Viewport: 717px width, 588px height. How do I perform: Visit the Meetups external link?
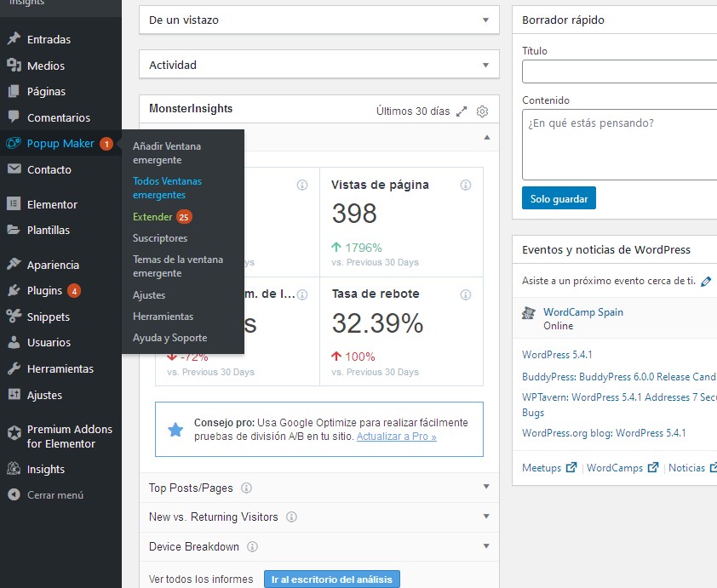tap(549, 467)
